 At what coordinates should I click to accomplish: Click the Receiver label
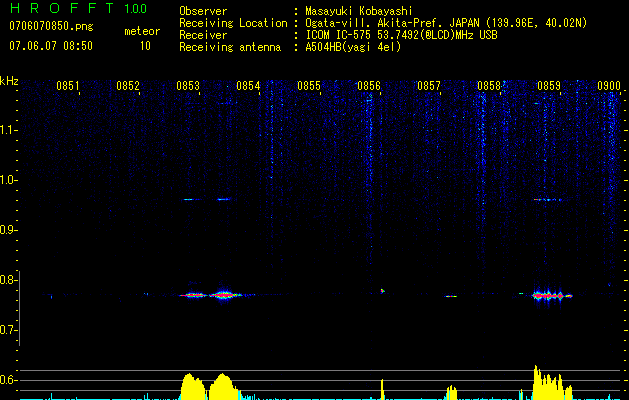click(203, 35)
